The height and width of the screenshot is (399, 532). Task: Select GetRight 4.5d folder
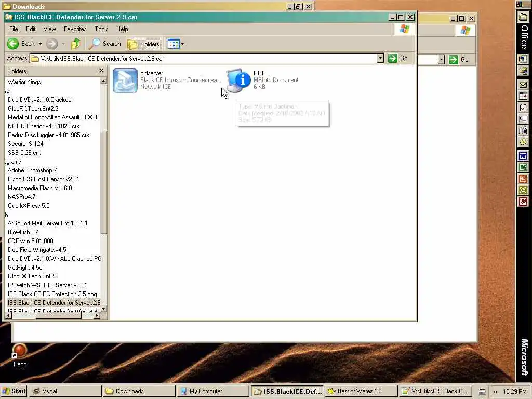point(25,267)
